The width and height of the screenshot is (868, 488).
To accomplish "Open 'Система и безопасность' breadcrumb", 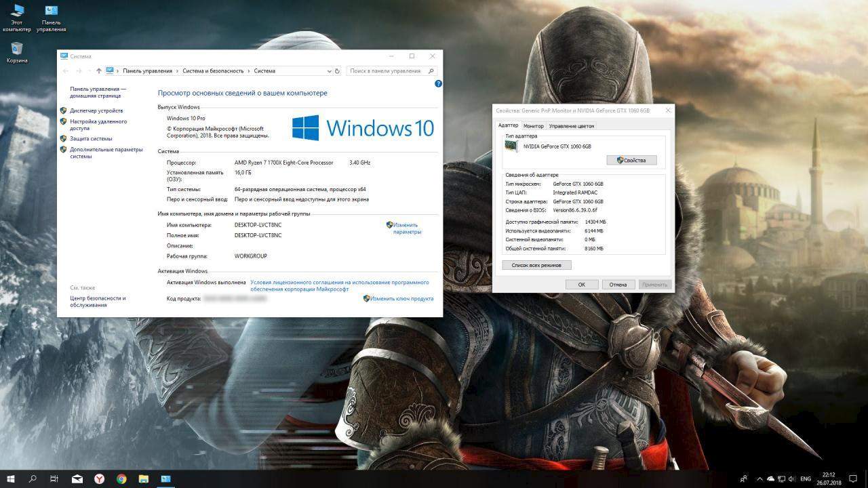I will 213,70.
